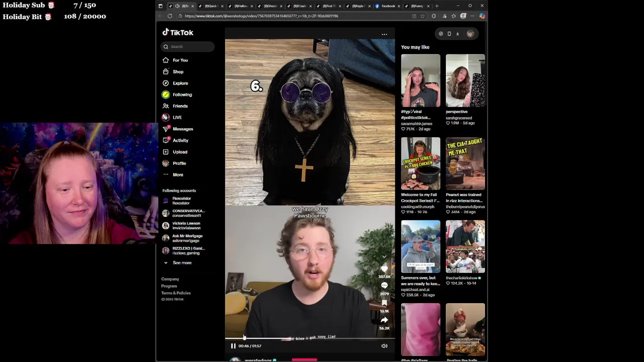The image size is (644, 362).
Task: Click the phone app icon in header
Action: (x=449, y=34)
